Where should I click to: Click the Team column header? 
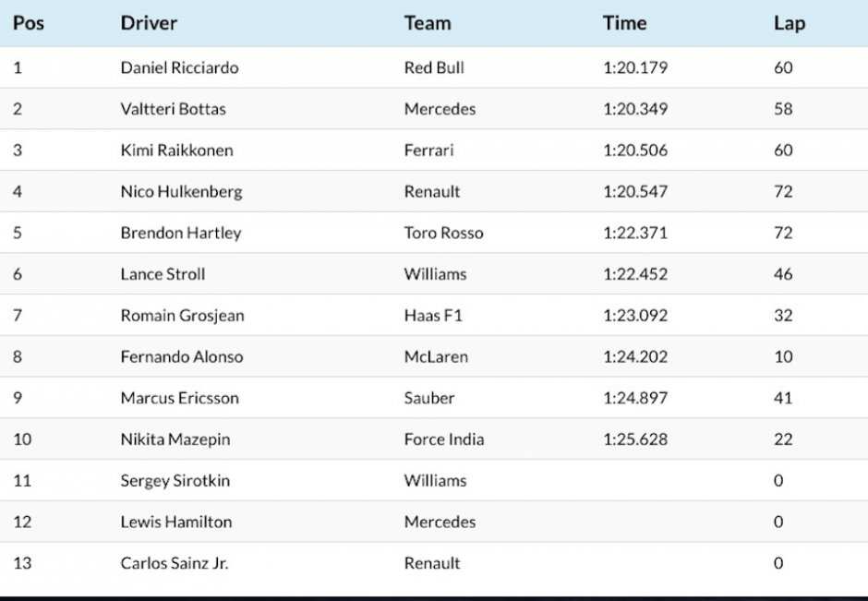pyautogui.click(x=428, y=23)
